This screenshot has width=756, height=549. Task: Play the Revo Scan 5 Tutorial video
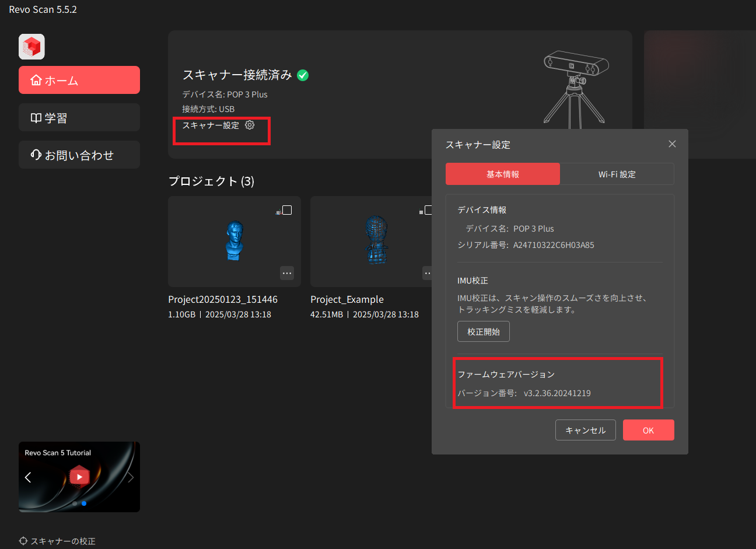click(x=79, y=477)
